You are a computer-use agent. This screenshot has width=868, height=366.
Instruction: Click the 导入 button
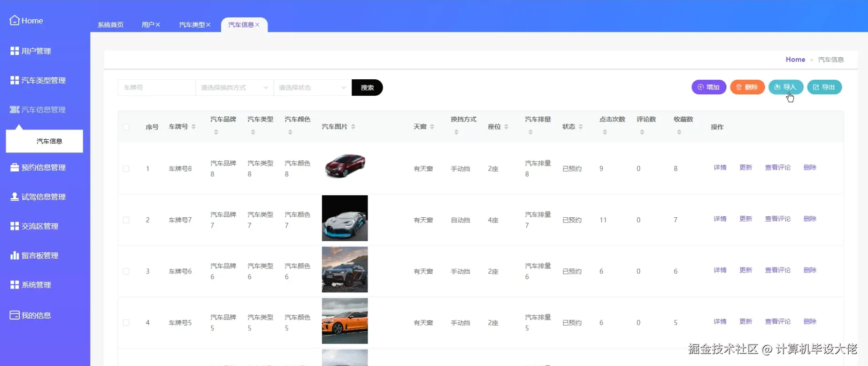coord(786,87)
